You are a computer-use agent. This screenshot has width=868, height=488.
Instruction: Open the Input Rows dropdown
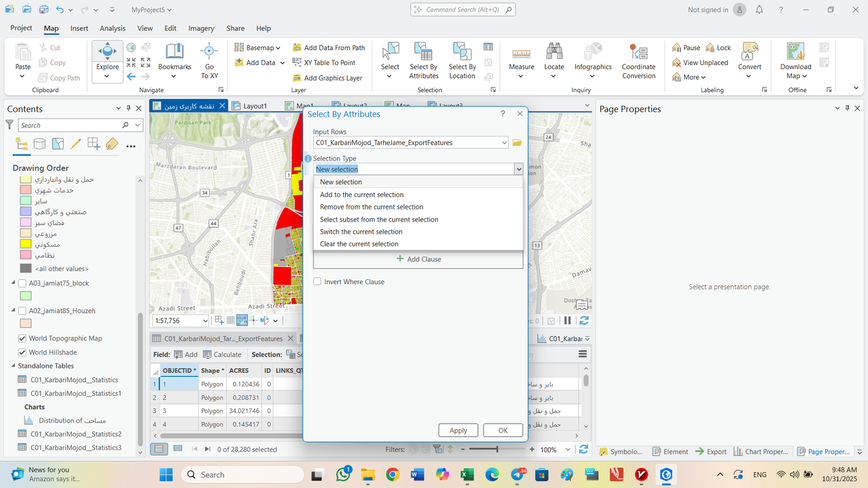(504, 142)
